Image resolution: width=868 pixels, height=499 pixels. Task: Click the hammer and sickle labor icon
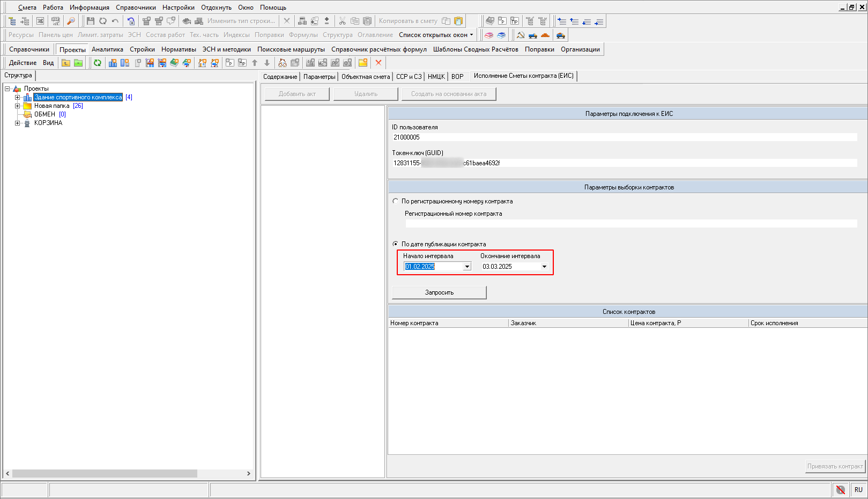point(520,35)
